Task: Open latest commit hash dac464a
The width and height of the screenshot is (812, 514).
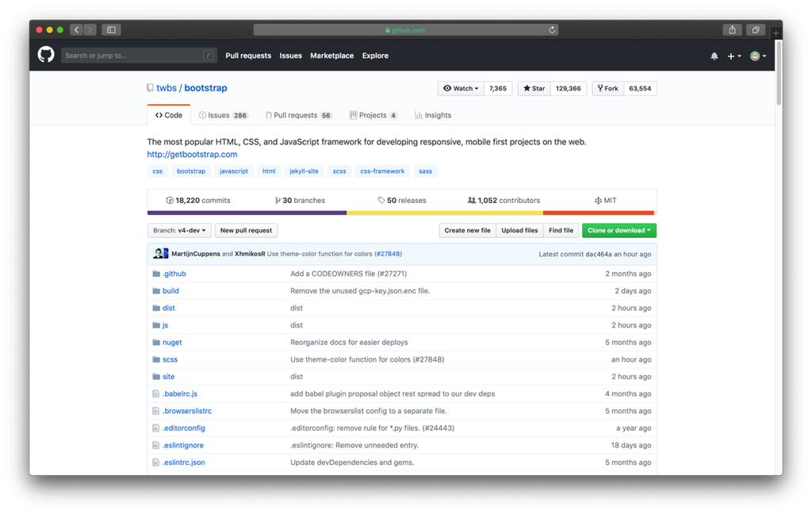Action: coord(598,254)
